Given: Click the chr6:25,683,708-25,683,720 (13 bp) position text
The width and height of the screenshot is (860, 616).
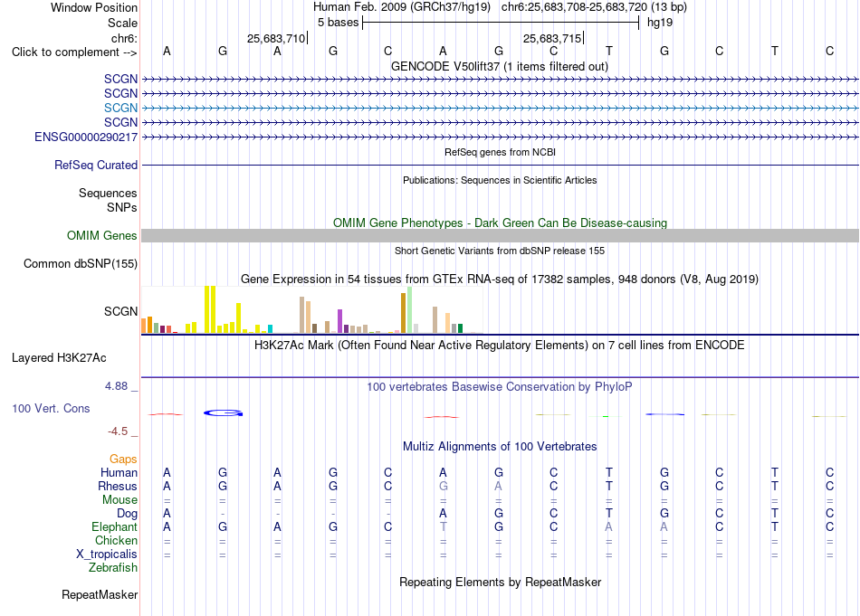Looking at the screenshot, I should pos(594,7).
